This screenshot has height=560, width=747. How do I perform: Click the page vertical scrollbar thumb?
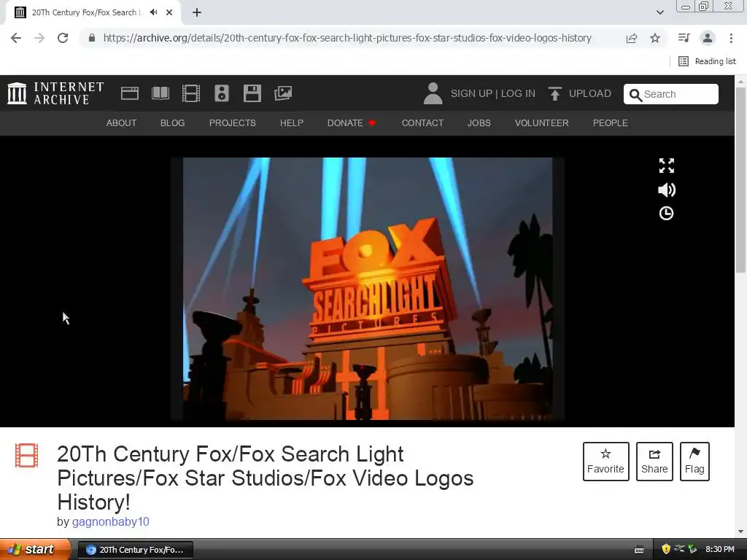point(740,181)
